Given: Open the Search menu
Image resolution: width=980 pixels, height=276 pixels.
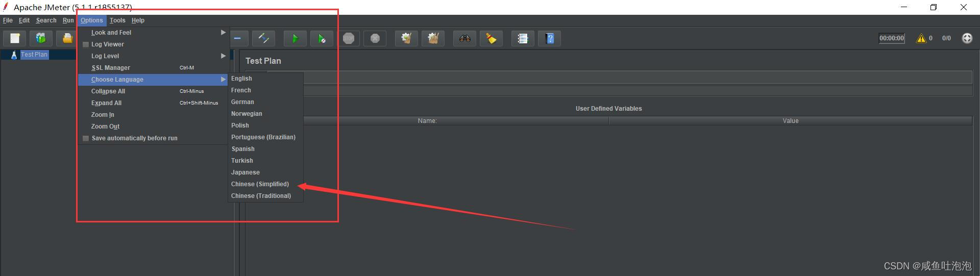Looking at the screenshot, I should click(x=46, y=20).
